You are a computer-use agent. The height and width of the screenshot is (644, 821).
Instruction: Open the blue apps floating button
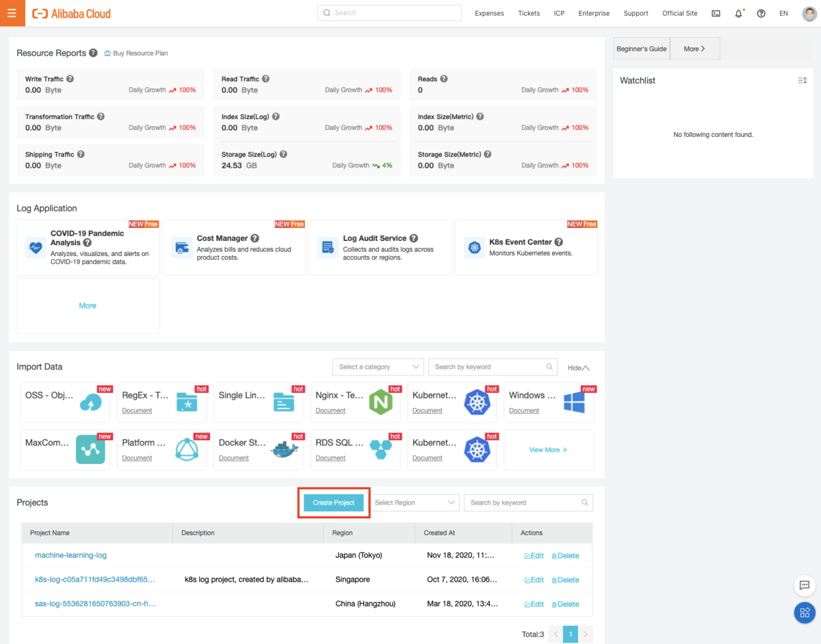(x=805, y=613)
